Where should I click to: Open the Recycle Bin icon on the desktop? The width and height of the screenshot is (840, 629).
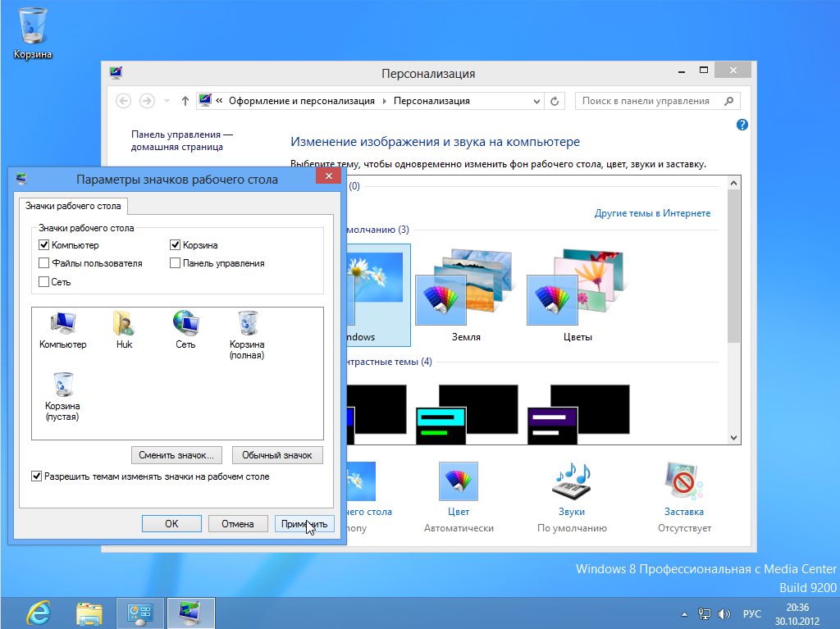click(33, 33)
